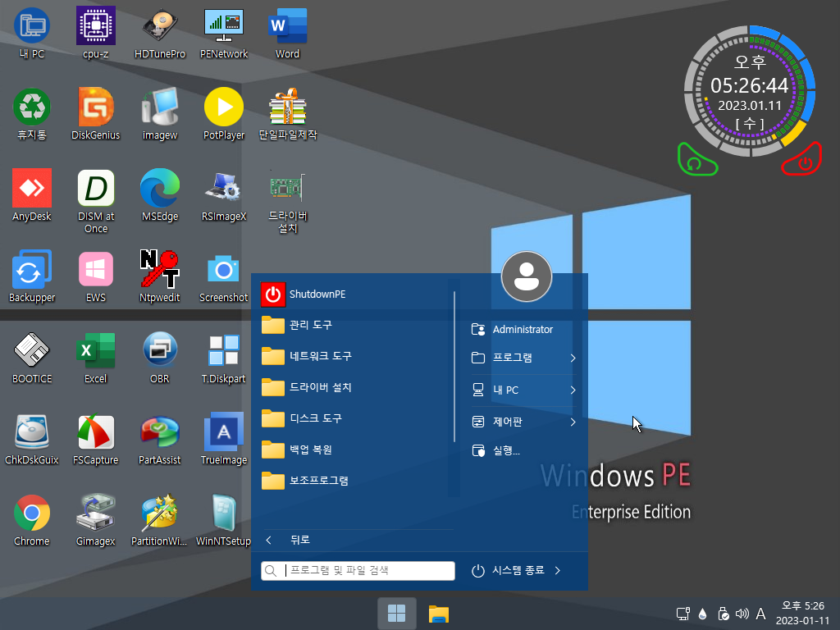Launch PENetwork desktop icon
The image size is (840, 630).
(223, 33)
